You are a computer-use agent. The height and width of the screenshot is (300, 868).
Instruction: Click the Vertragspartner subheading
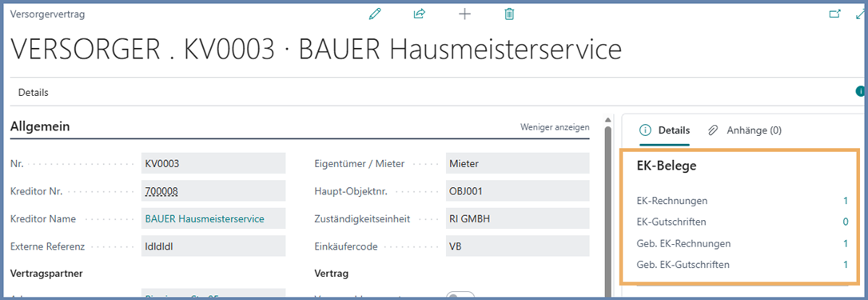click(46, 274)
